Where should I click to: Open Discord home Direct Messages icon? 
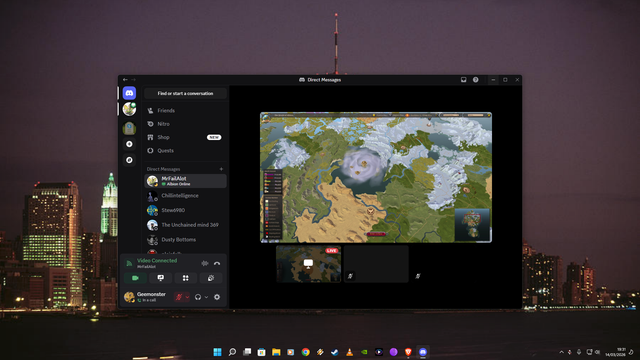tap(129, 93)
